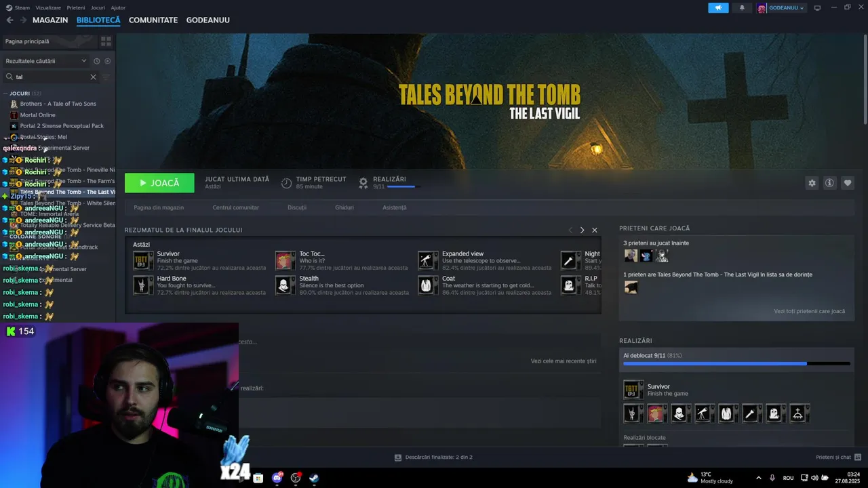Click flashlight achievement in Realizări sidebar

point(751,413)
